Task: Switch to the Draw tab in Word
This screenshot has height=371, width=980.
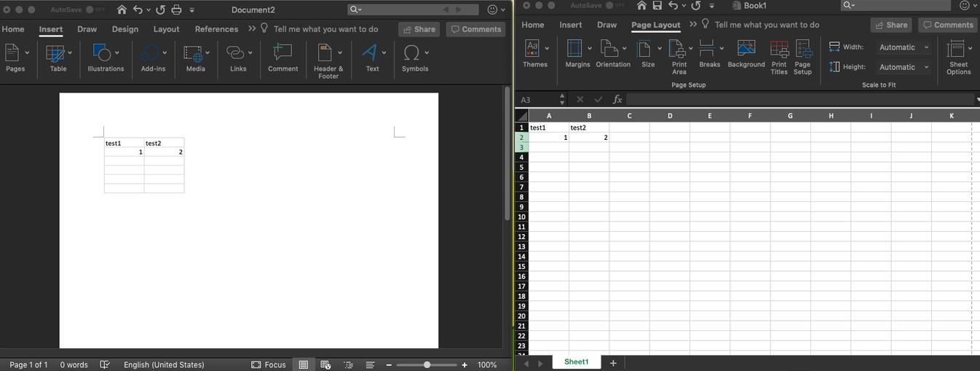Action: tap(87, 29)
